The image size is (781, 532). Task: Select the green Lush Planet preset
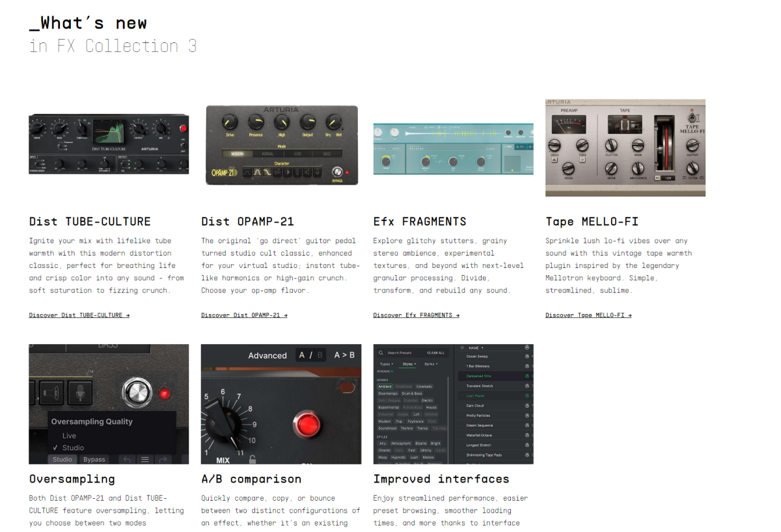[x=475, y=396]
